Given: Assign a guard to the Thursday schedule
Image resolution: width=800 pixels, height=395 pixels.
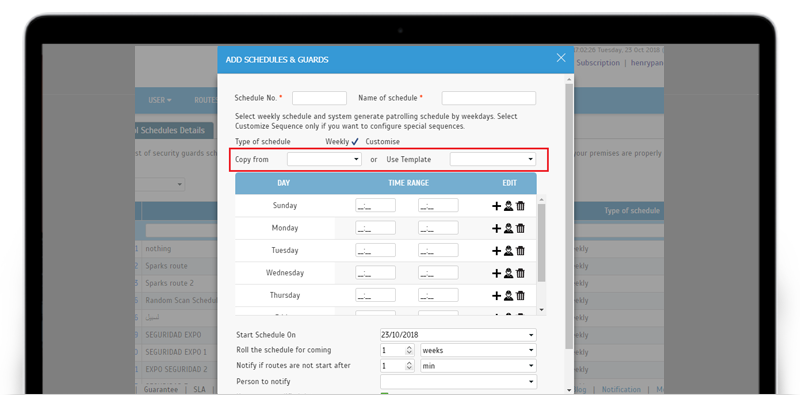Looking at the screenshot, I should [508, 295].
